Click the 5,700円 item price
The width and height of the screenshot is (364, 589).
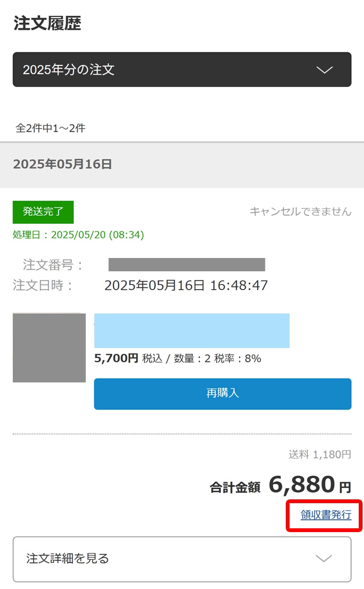click(x=116, y=359)
